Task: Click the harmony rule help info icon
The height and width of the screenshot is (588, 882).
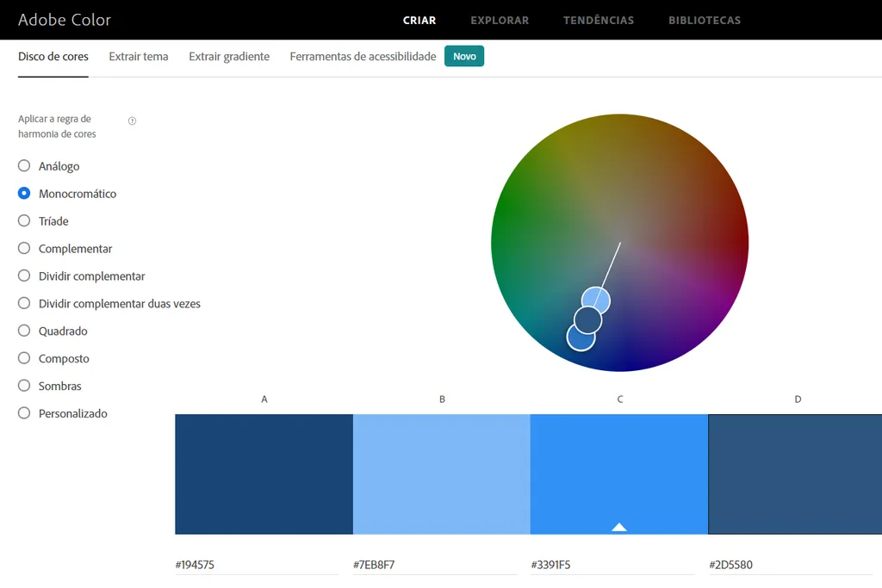Action: pyautogui.click(x=132, y=121)
